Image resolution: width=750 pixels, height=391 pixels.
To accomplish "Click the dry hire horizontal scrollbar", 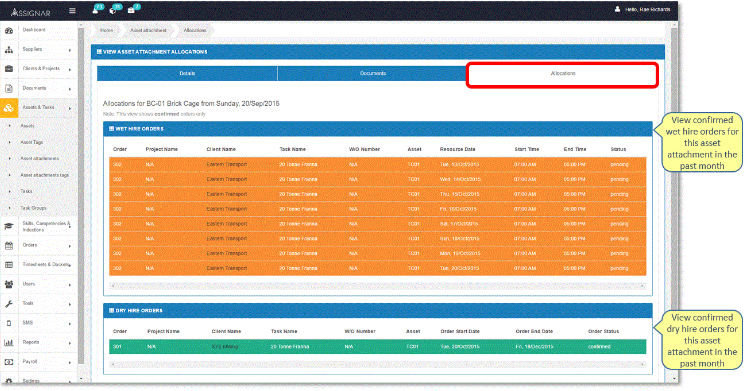I will tap(377, 364).
